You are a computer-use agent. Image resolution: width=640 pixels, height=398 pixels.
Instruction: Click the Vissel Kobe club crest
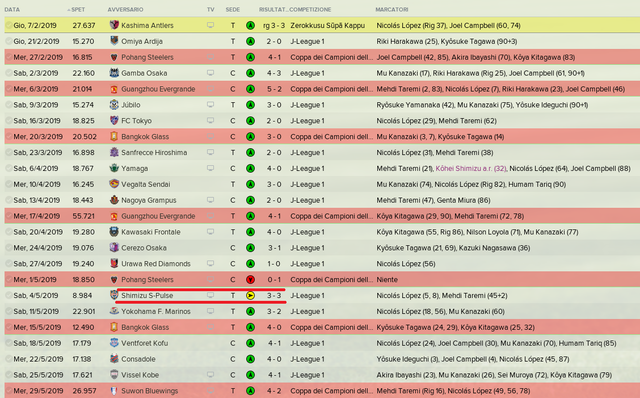(114, 375)
